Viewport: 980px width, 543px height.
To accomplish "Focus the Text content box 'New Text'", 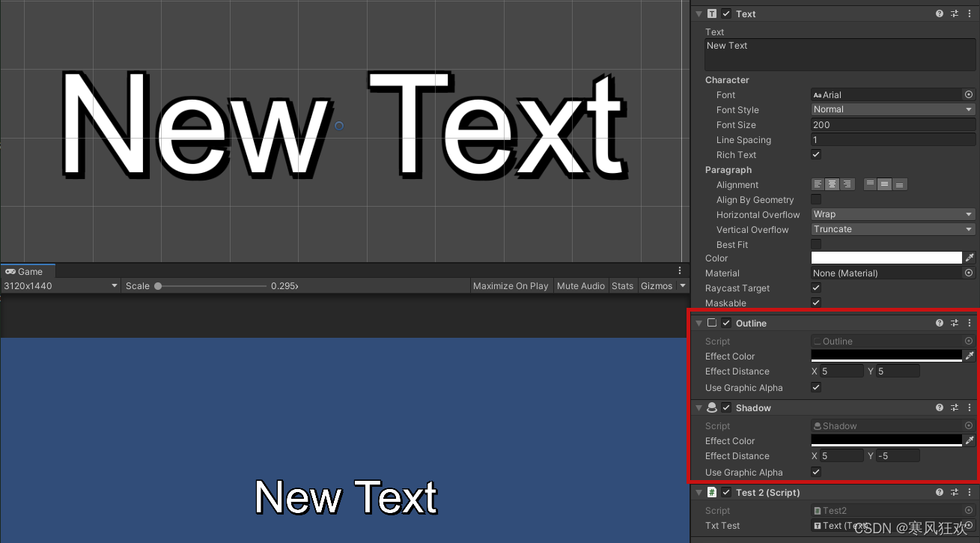I will (840, 55).
